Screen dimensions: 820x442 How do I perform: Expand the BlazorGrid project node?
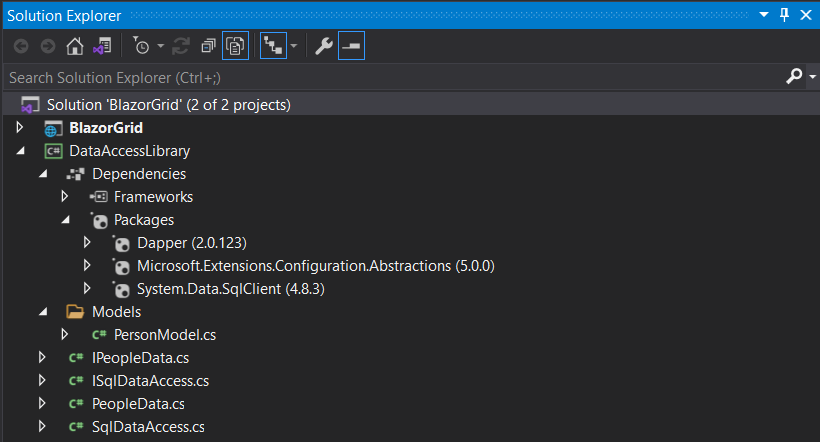click(x=20, y=127)
